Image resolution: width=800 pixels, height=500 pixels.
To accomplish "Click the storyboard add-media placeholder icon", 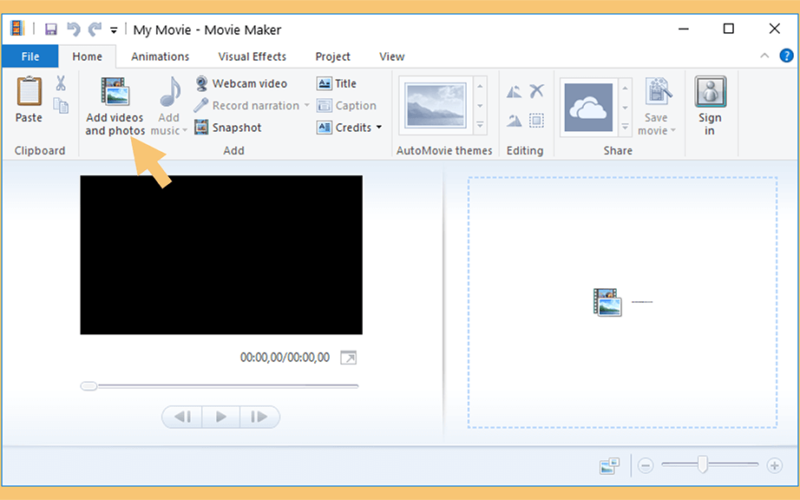I will [x=607, y=302].
